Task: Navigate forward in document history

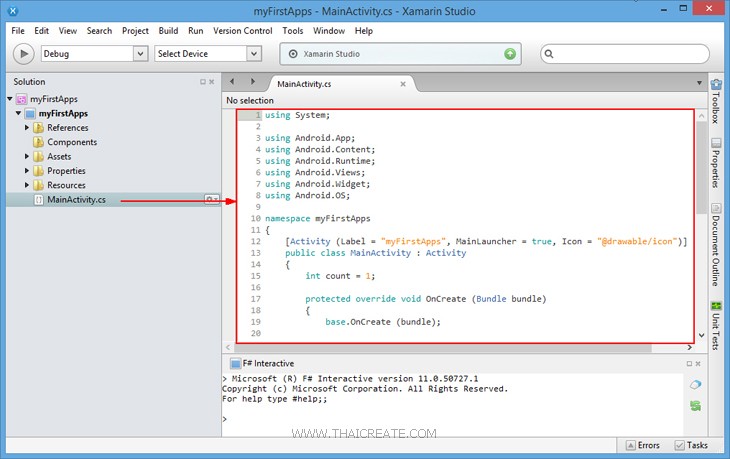Action: (252, 82)
